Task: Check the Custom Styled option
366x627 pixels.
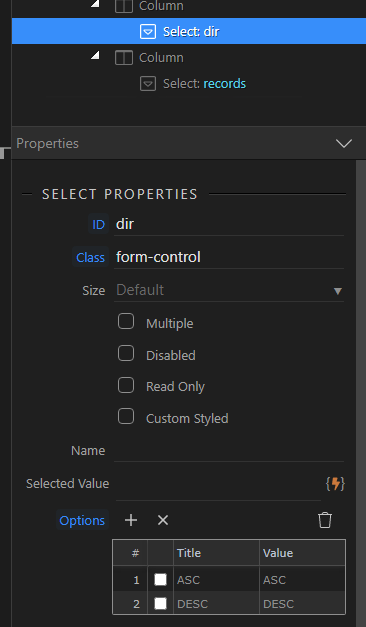Action: pos(126,417)
